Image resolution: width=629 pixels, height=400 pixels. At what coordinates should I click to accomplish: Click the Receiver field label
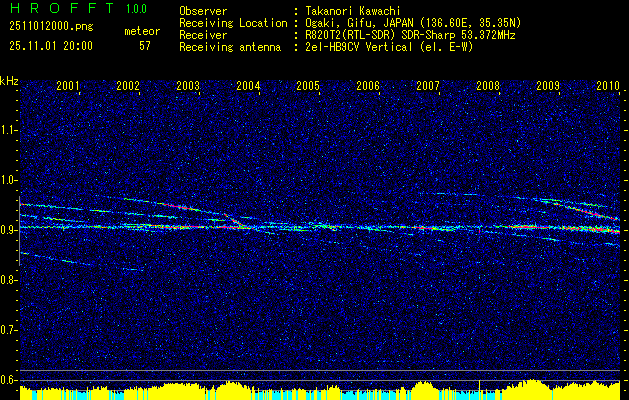coord(203,35)
